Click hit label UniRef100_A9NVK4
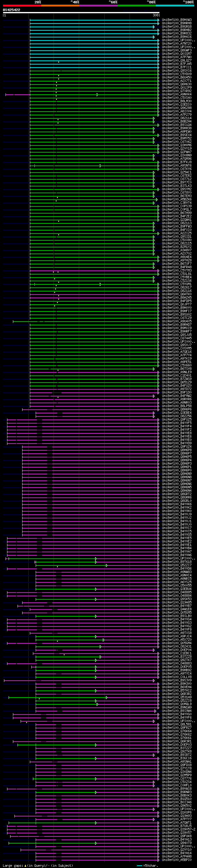 click(x=176, y=94)
